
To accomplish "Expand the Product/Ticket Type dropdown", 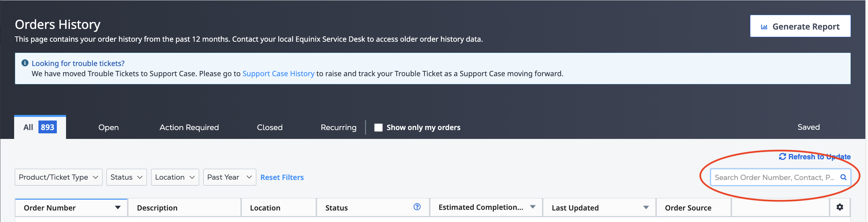I will pyautogui.click(x=58, y=177).
